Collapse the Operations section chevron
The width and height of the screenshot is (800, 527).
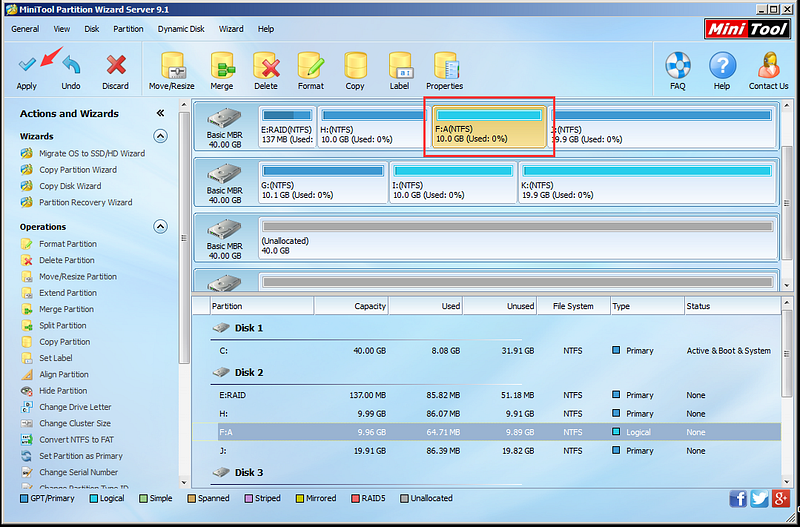(161, 227)
